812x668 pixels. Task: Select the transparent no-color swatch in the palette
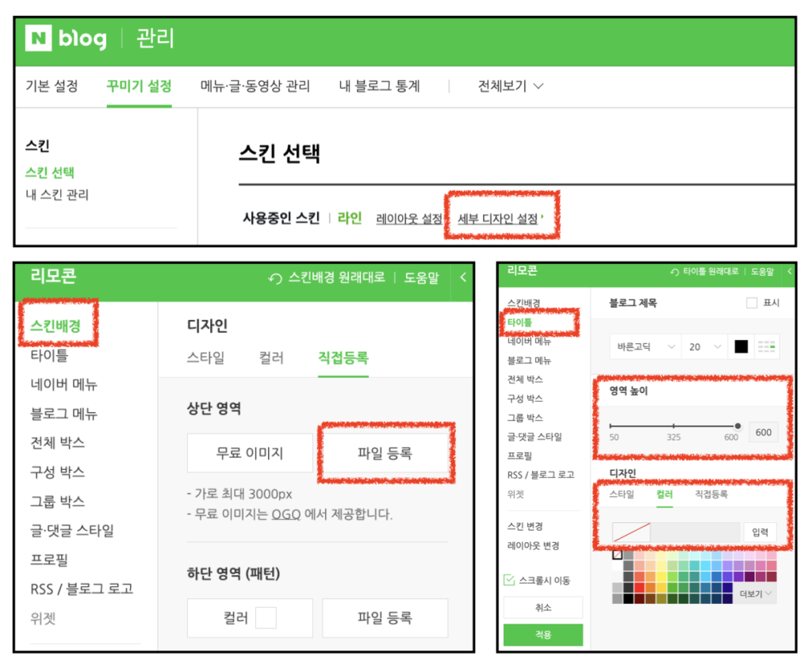(617, 555)
